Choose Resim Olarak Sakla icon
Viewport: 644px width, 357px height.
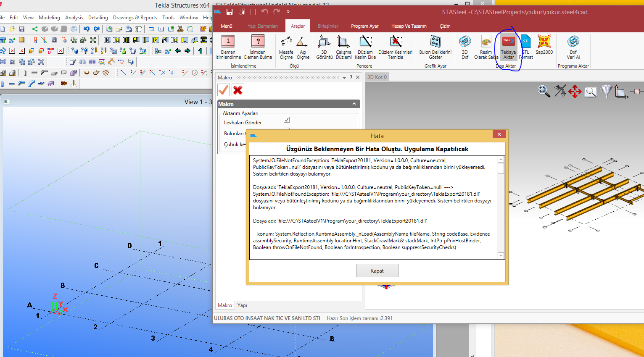click(486, 42)
